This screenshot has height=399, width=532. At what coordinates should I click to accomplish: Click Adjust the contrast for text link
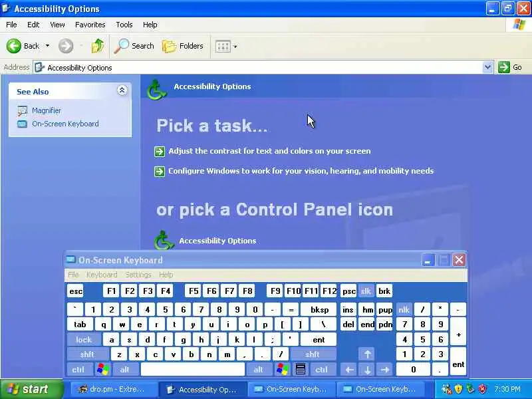point(269,151)
